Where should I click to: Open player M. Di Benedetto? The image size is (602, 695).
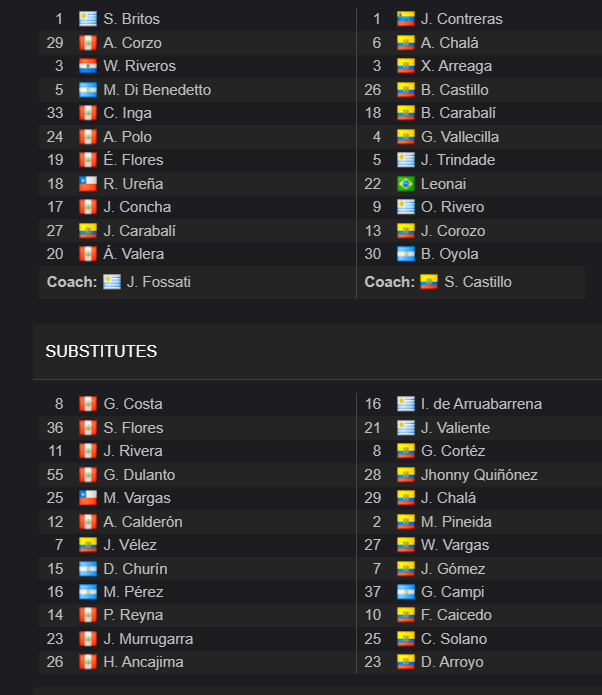pyautogui.click(x=157, y=90)
